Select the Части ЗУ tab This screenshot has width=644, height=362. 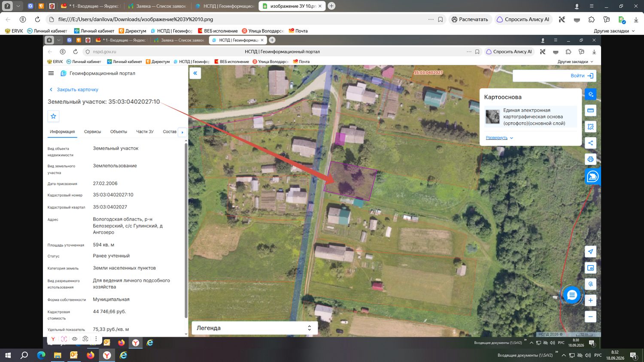(x=145, y=132)
